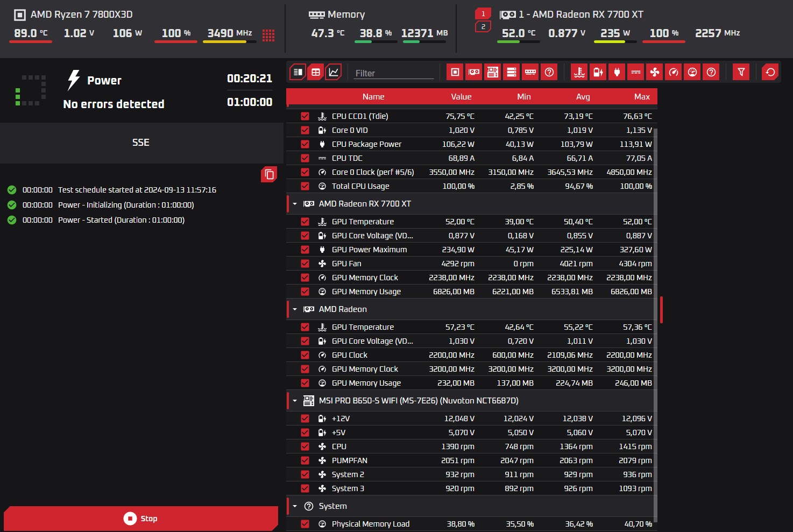Sort sensors by the Avg column

coord(583,97)
